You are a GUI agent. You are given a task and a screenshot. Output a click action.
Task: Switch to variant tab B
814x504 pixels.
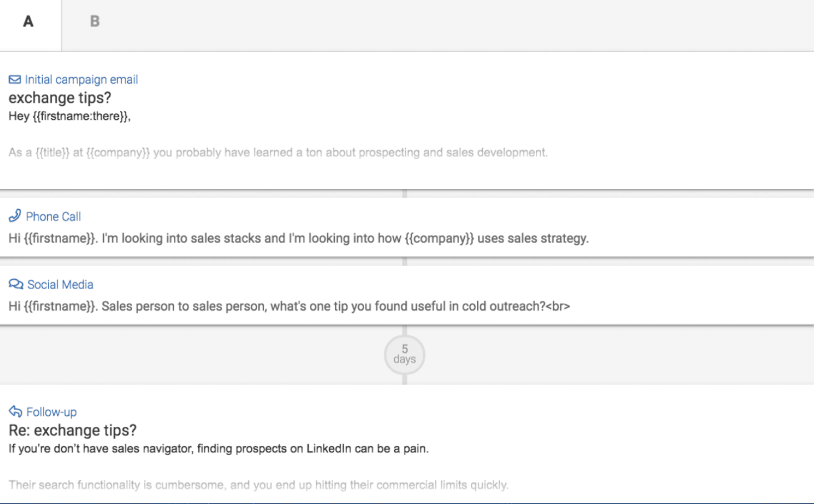point(95,22)
